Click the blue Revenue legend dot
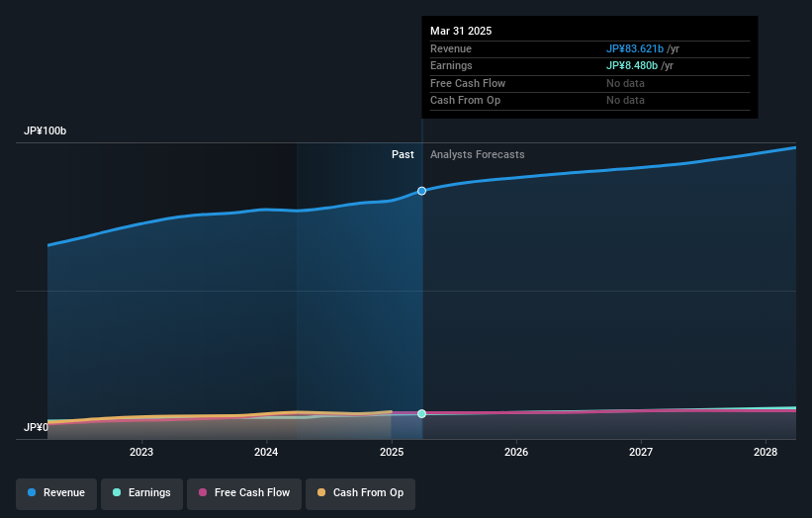 click(x=32, y=492)
